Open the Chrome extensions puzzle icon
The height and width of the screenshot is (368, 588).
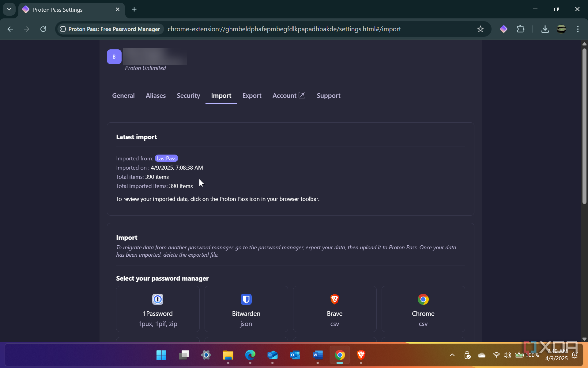(520, 29)
